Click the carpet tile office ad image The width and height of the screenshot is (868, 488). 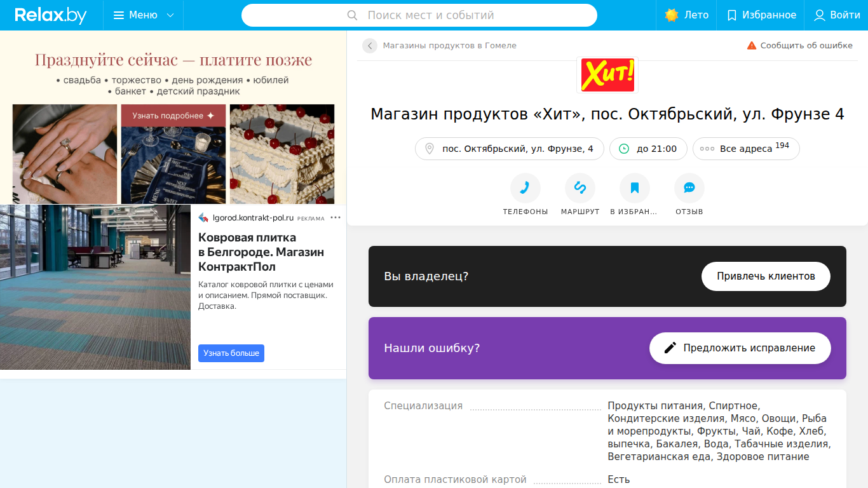coord(95,287)
